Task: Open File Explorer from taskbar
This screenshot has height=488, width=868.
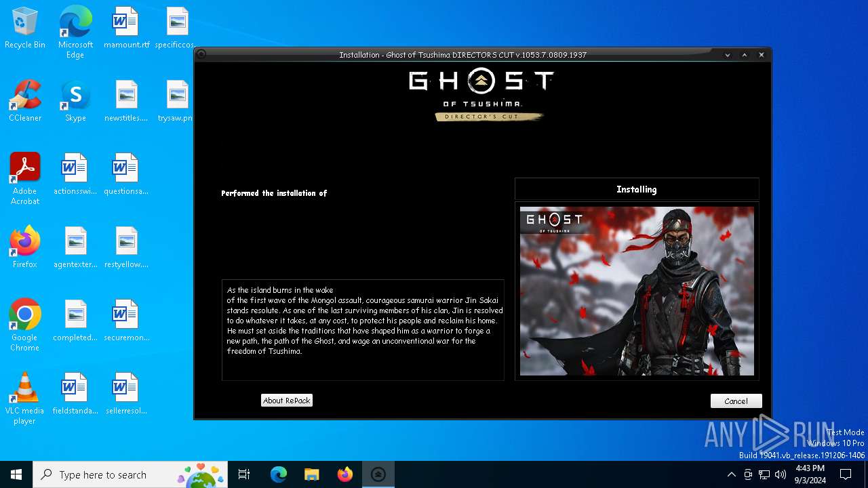Action: point(312,474)
